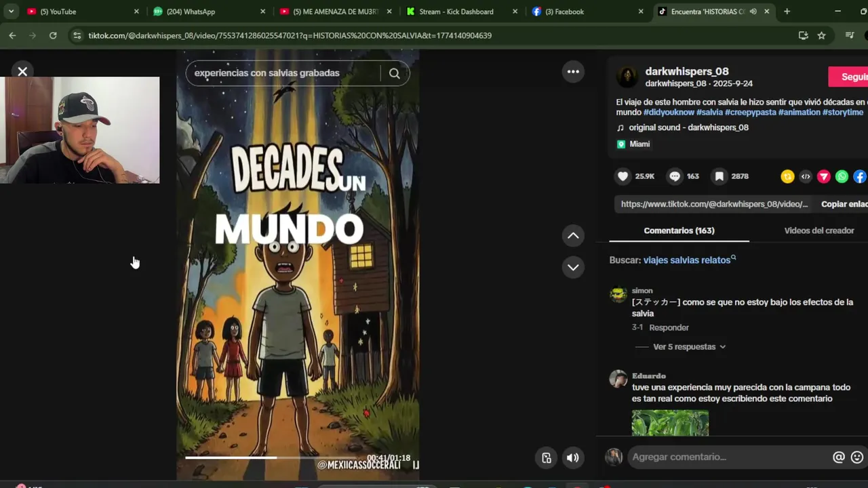Select the Comentarios (163) tab
868x488 pixels.
click(679, 230)
